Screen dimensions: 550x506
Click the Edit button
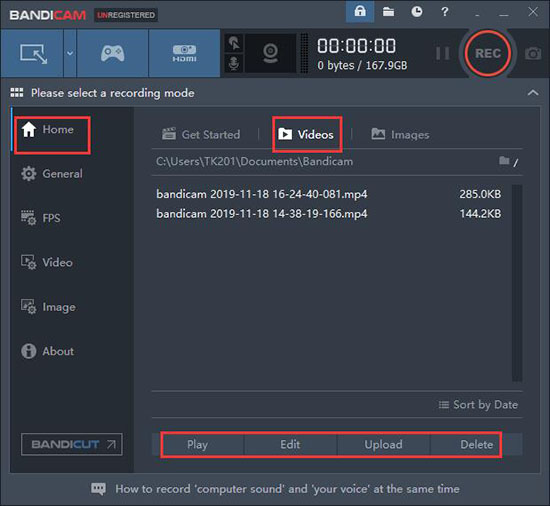[290, 445]
